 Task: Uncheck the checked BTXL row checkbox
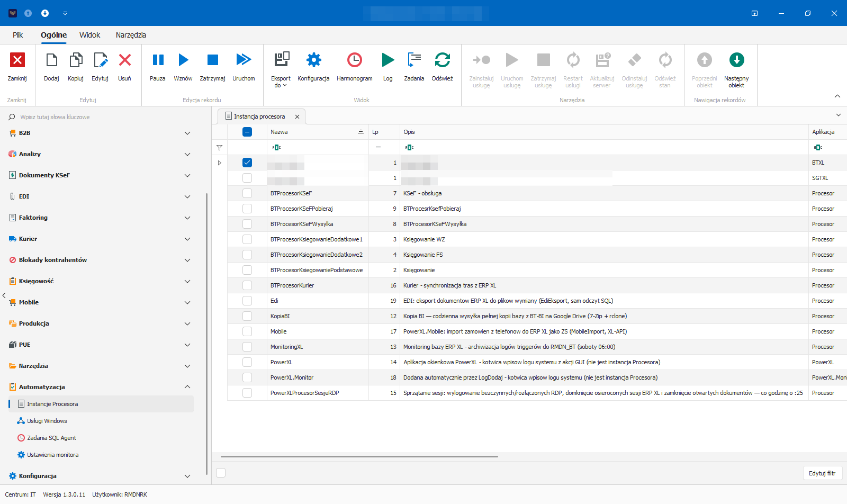pos(247,163)
